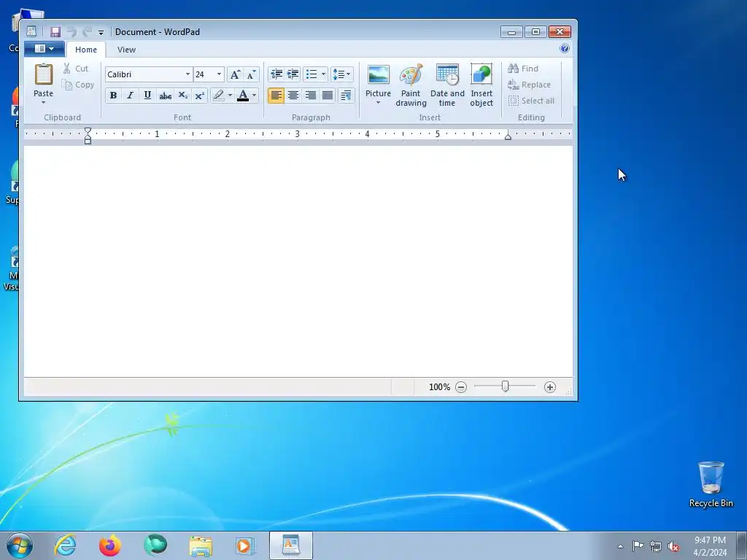This screenshot has height=560, width=747.
Task: Click the Decrease indent icon
Action: coord(276,74)
